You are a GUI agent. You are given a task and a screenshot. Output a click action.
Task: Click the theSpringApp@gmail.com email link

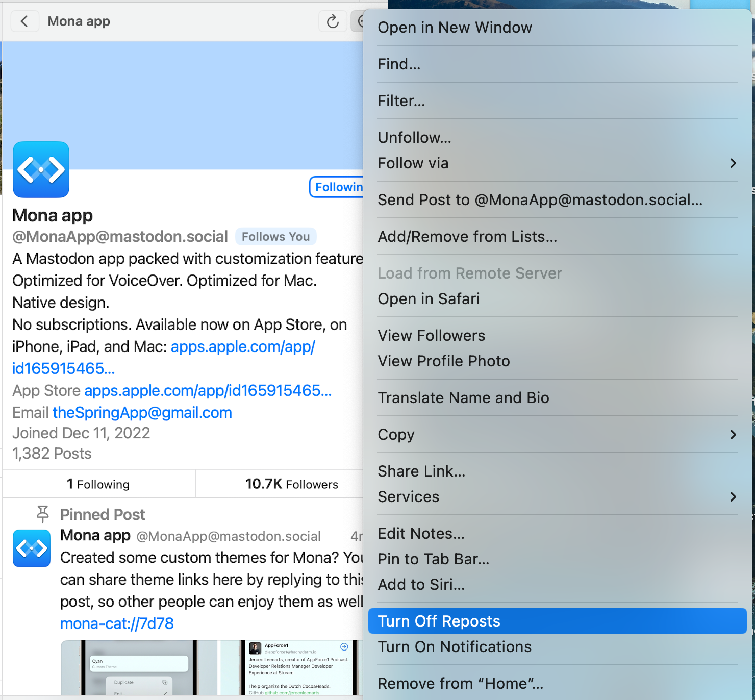[142, 413]
